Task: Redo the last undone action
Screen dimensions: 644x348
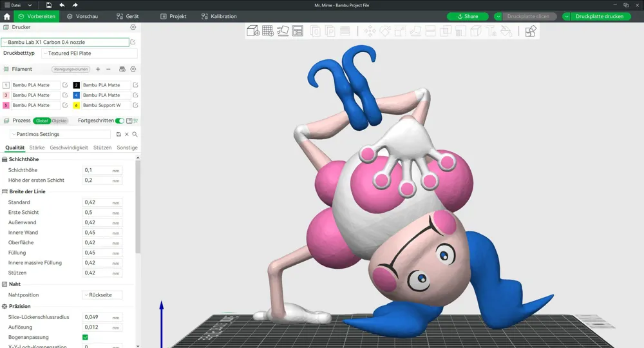Action: click(75, 5)
